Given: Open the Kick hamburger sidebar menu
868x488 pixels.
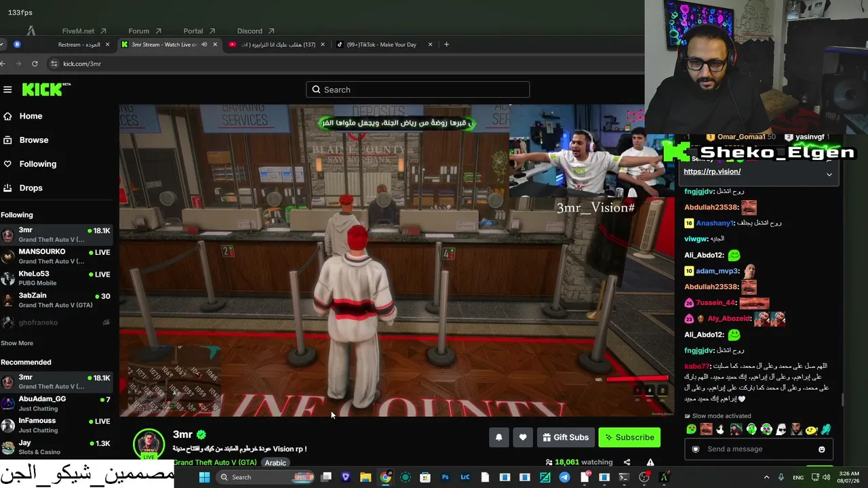Looking at the screenshot, I should (7, 89).
